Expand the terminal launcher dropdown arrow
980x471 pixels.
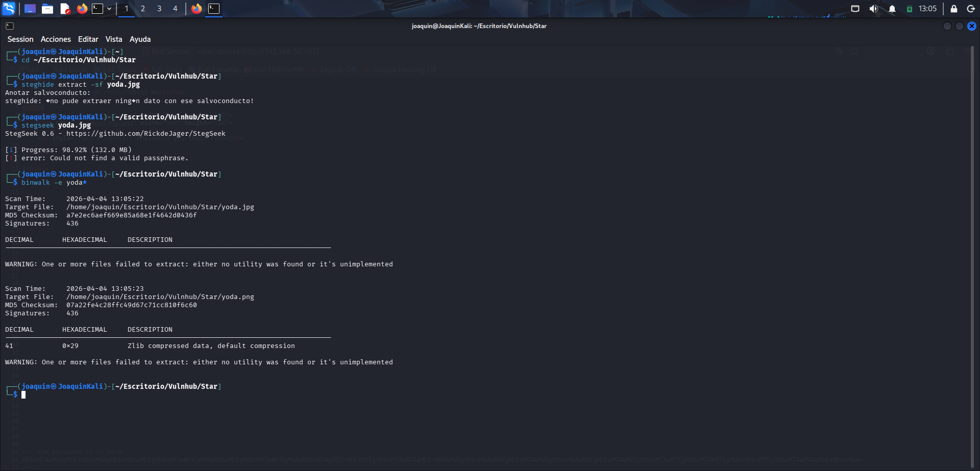coord(109,9)
